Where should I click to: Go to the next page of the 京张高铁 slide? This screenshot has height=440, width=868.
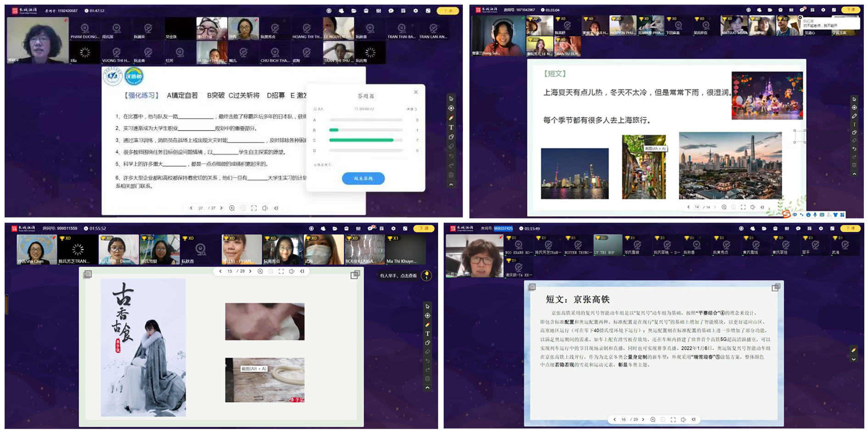click(643, 419)
